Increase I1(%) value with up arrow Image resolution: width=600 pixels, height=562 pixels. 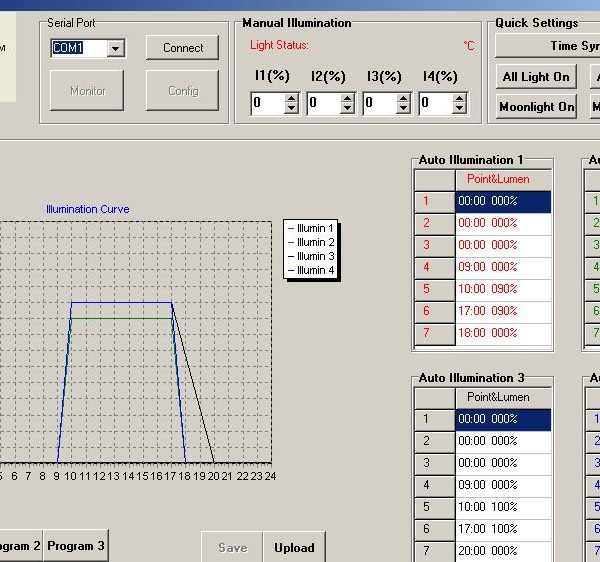click(x=292, y=98)
